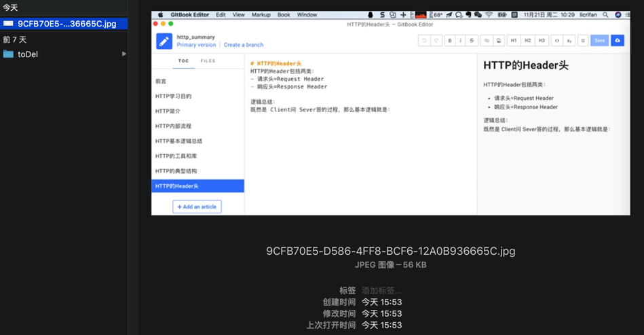Expand the toDel folder arrow
The image size is (644, 335).
124,54
